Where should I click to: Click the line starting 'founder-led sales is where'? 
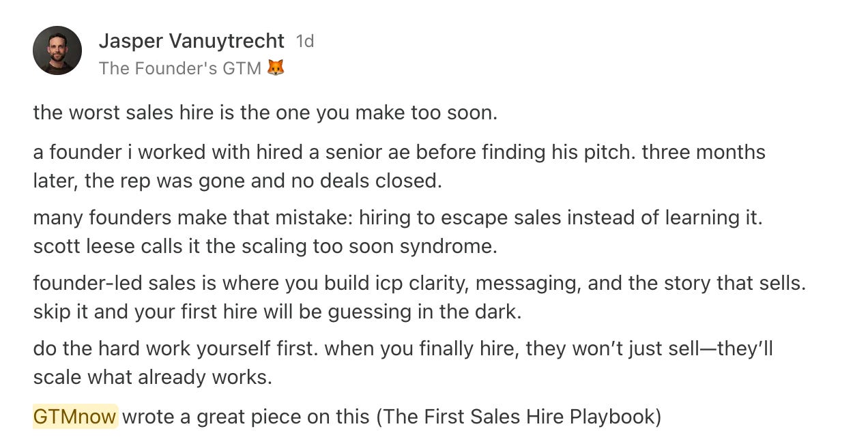[419, 283]
